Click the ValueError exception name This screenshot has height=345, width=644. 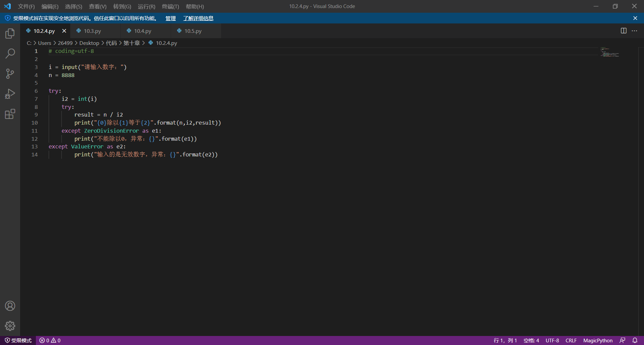[x=87, y=146]
